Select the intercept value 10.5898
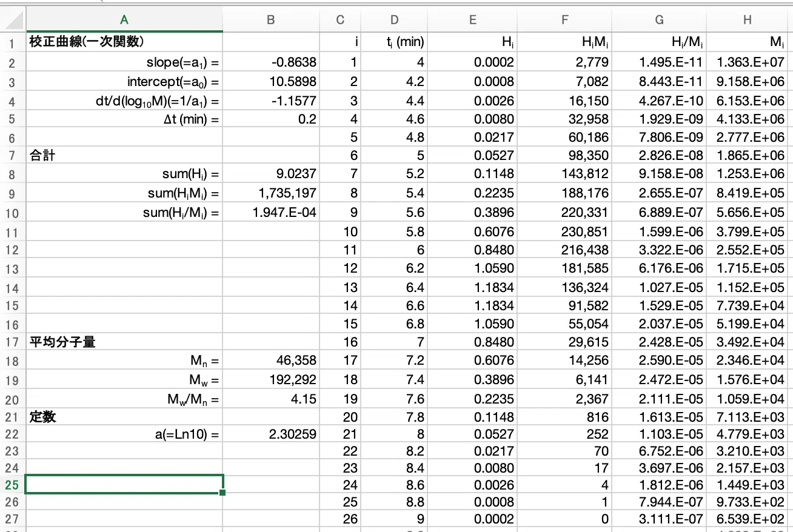Viewport: 793px width, 532px height. tap(271, 81)
